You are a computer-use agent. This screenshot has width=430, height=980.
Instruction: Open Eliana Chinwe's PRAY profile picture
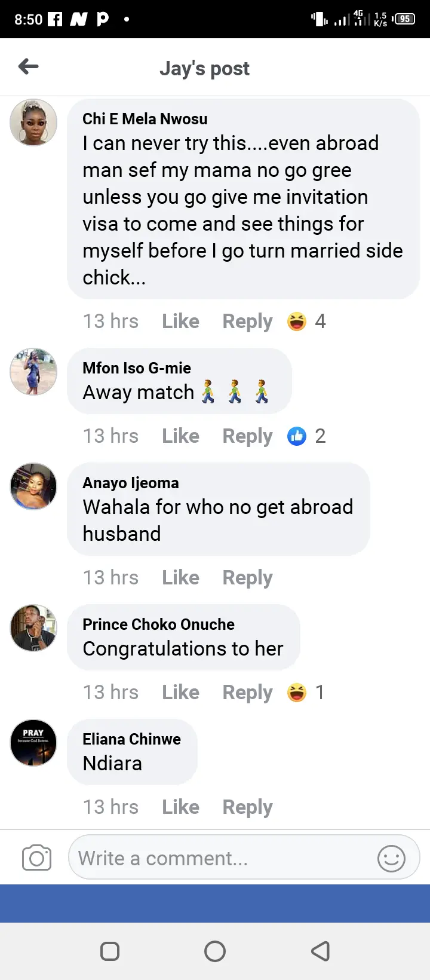[33, 743]
